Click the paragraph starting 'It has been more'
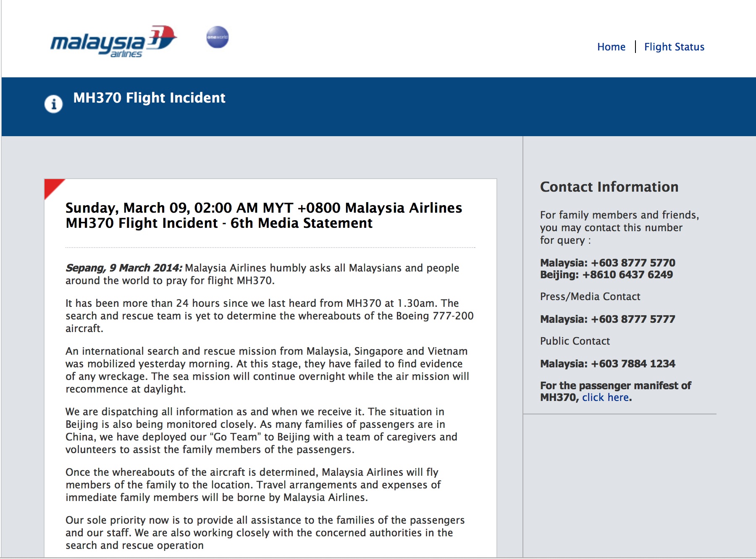Screen dimensions: 756x559 269,316
